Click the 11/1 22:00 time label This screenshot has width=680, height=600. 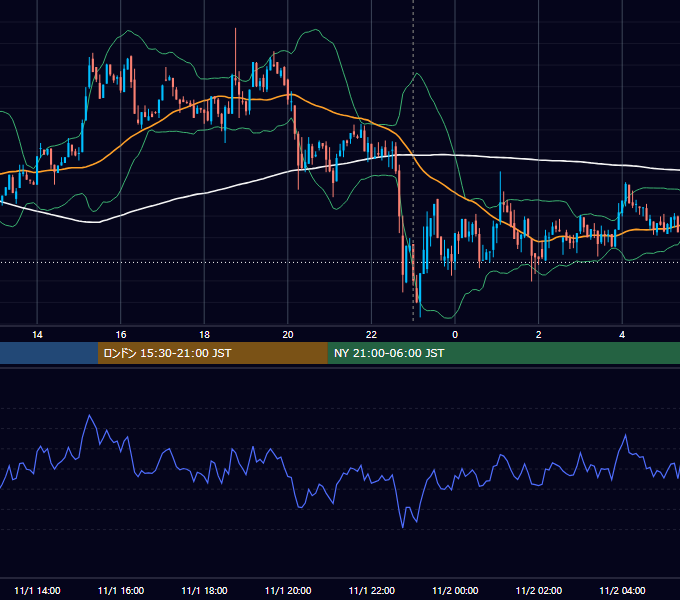point(372,590)
